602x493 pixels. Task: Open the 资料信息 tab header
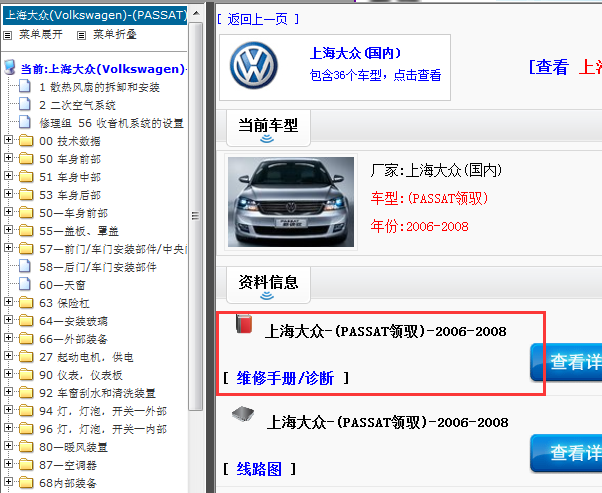click(x=268, y=285)
